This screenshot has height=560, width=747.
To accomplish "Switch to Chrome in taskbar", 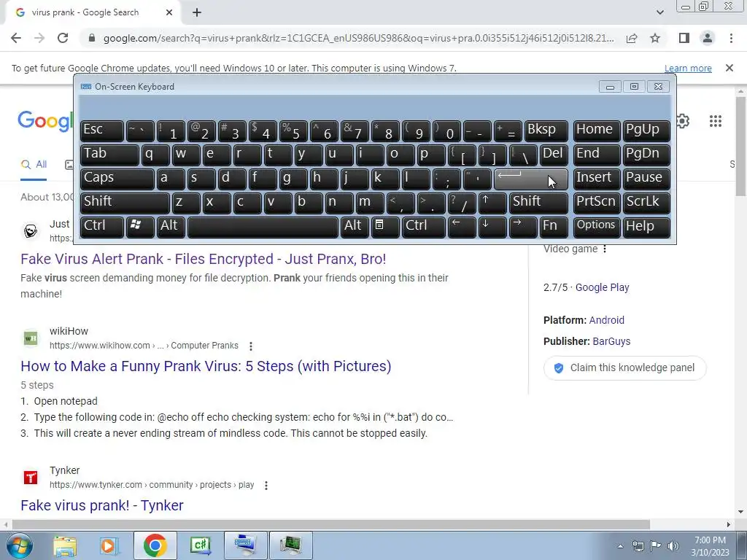I will point(155,545).
